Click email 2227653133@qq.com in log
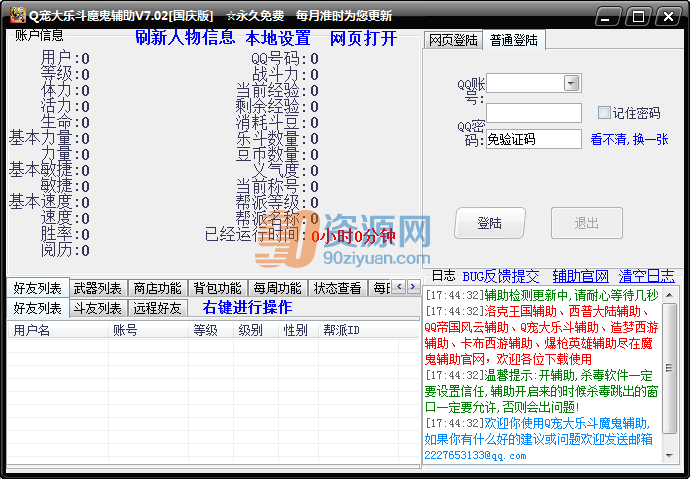This screenshot has height=479, width=690. coord(475,456)
